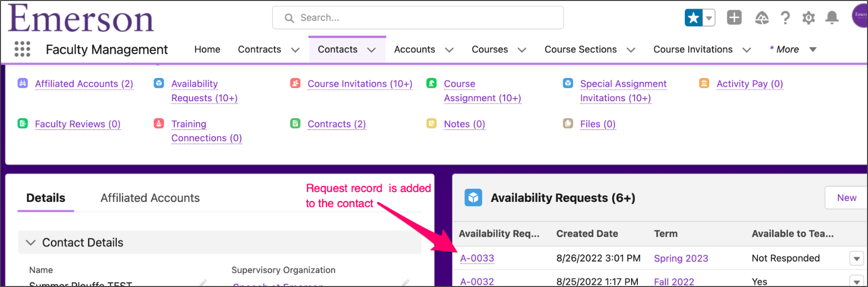Open the Notifications bell icon

[832, 18]
